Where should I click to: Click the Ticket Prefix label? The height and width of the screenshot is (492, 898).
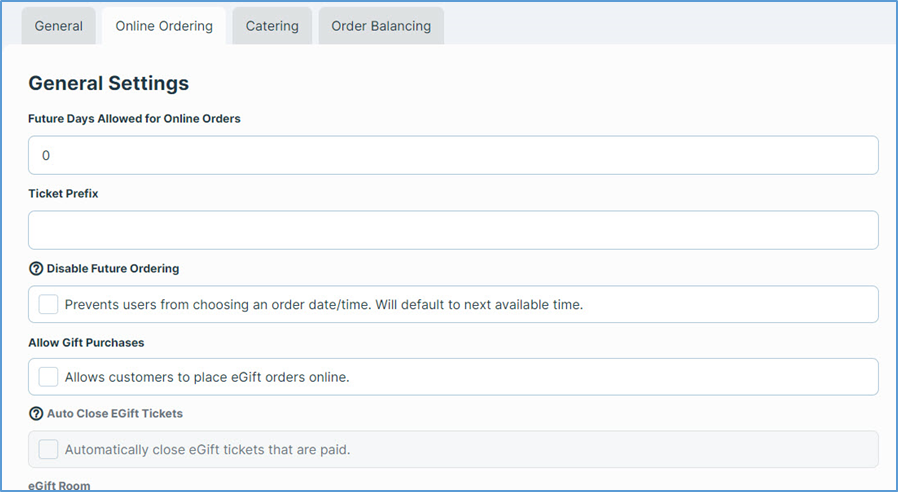(x=63, y=194)
